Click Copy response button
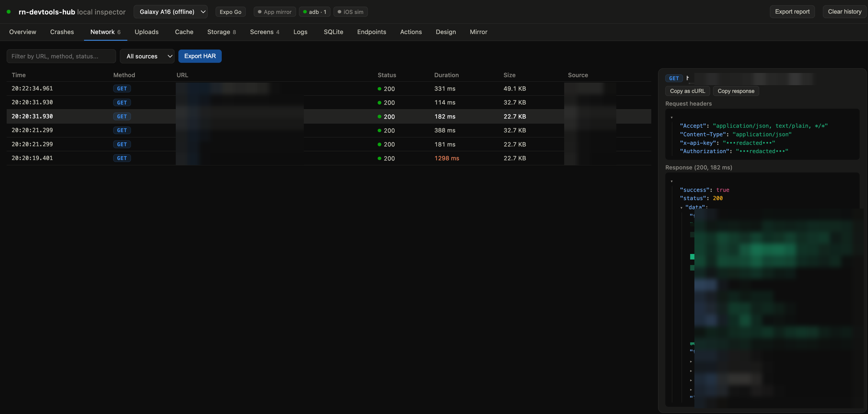This screenshot has width=868, height=414. pos(736,91)
